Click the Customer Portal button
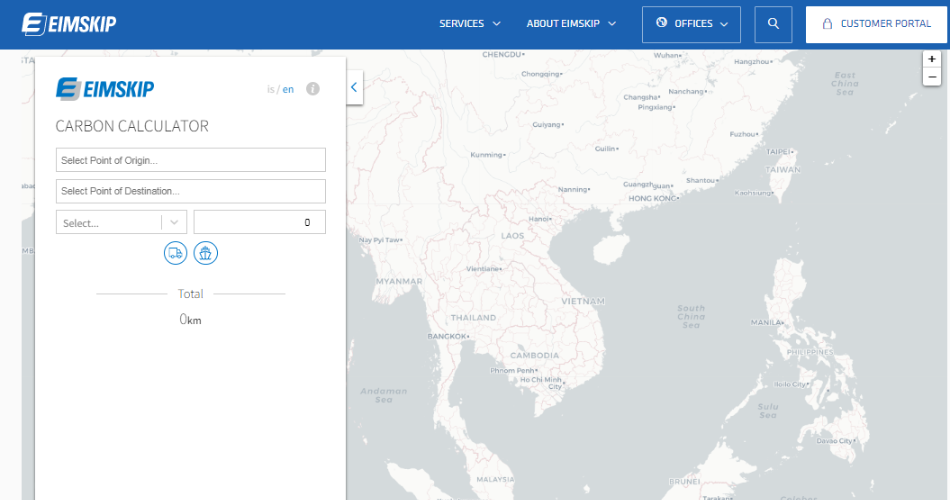The height and width of the screenshot is (500, 950). [x=876, y=24]
